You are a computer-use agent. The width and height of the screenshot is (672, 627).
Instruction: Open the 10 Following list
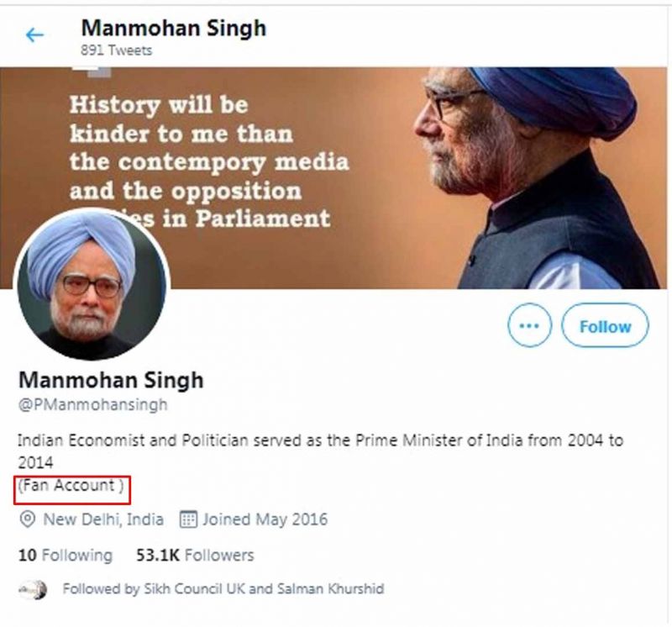point(65,555)
